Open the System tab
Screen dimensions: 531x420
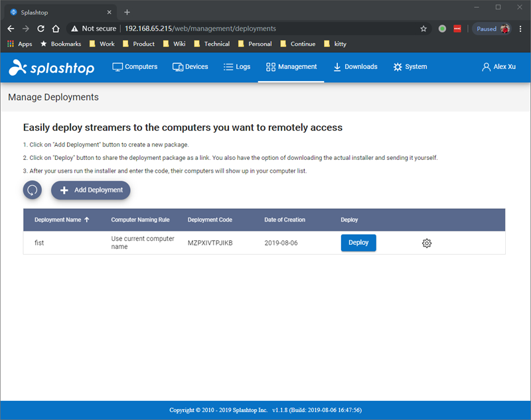pos(410,66)
